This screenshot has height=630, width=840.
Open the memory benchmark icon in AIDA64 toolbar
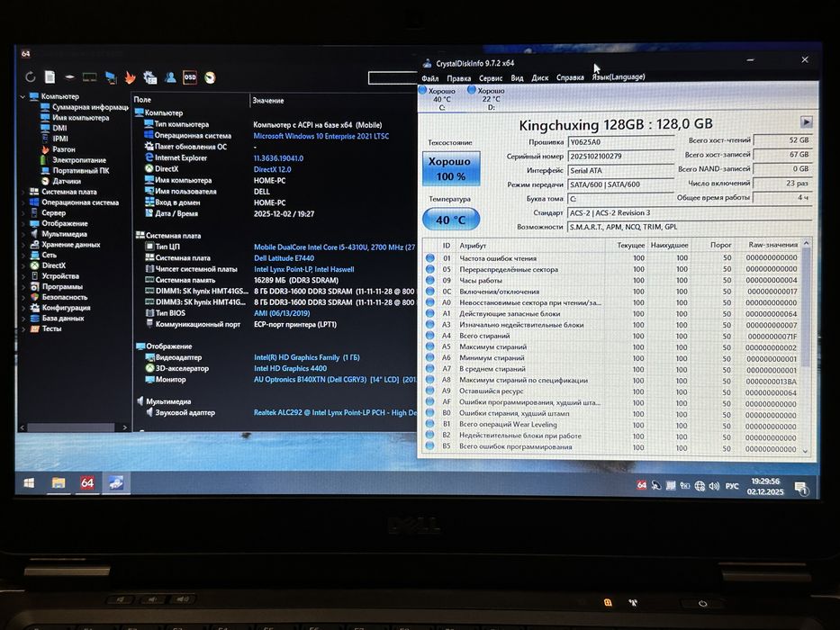pos(89,77)
